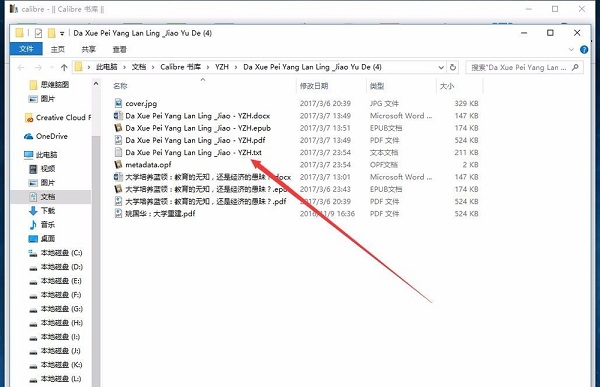Minimize the calibre main window

coord(529,9)
